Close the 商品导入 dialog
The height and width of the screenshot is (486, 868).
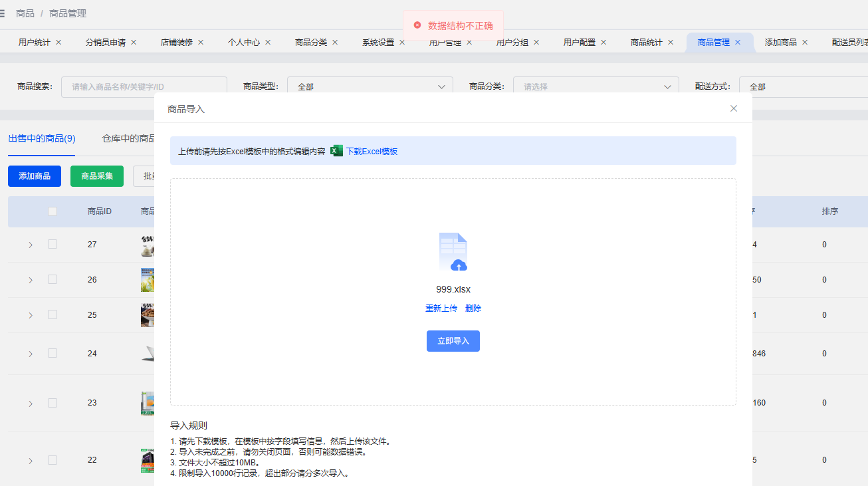734,108
